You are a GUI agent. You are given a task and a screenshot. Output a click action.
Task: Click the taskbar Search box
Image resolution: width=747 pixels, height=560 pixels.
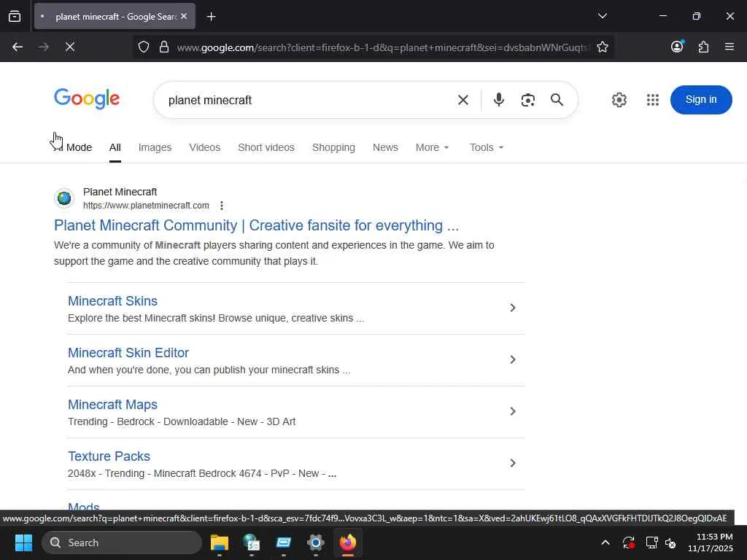tap(122, 542)
